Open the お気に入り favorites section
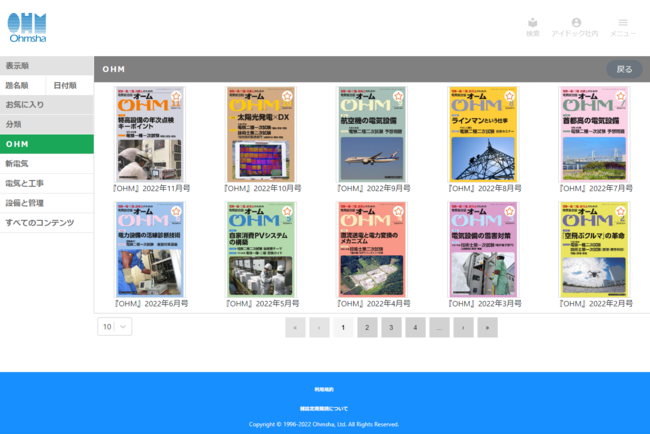The width and height of the screenshot is (650, 435). (x=46, y=105)
